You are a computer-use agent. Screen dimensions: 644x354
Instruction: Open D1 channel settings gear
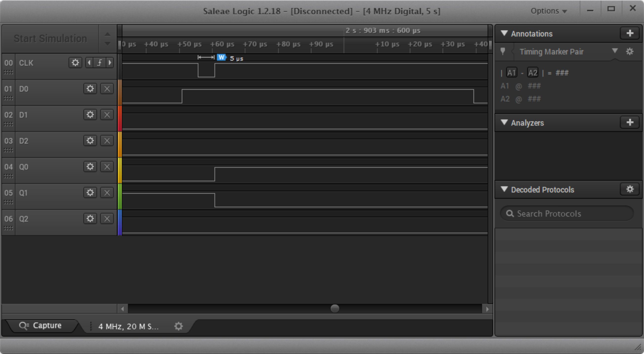click(x=90, y=115)
